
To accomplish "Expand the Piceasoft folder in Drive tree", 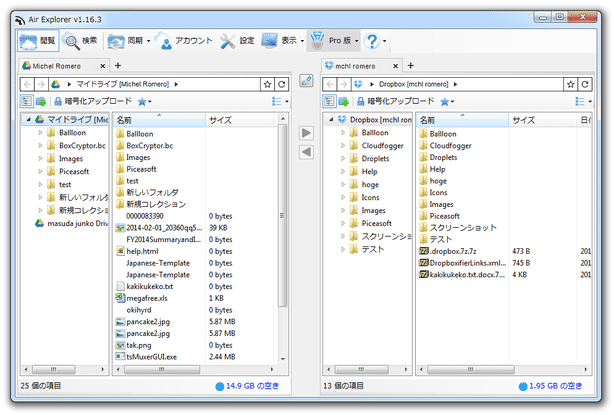I will point(40,171).
